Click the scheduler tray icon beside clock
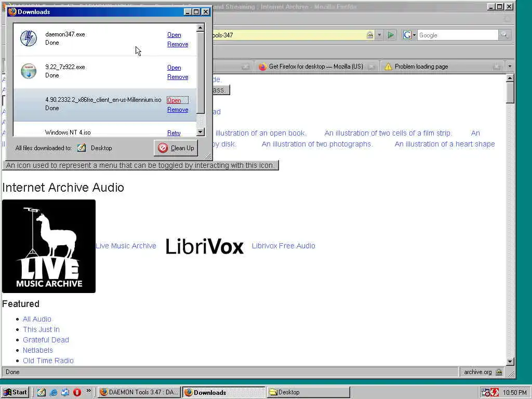This screenshot has width=532, height=399. (x=486, y=392)
